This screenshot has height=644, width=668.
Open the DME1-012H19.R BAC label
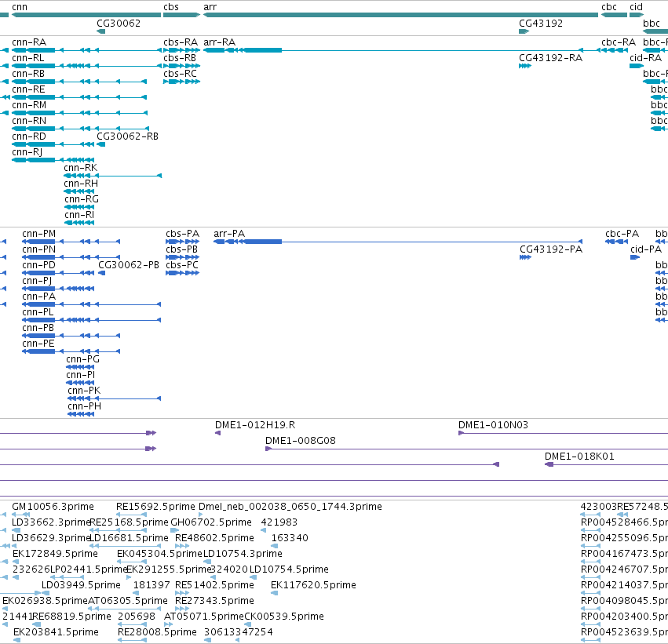tap(255, 425)
